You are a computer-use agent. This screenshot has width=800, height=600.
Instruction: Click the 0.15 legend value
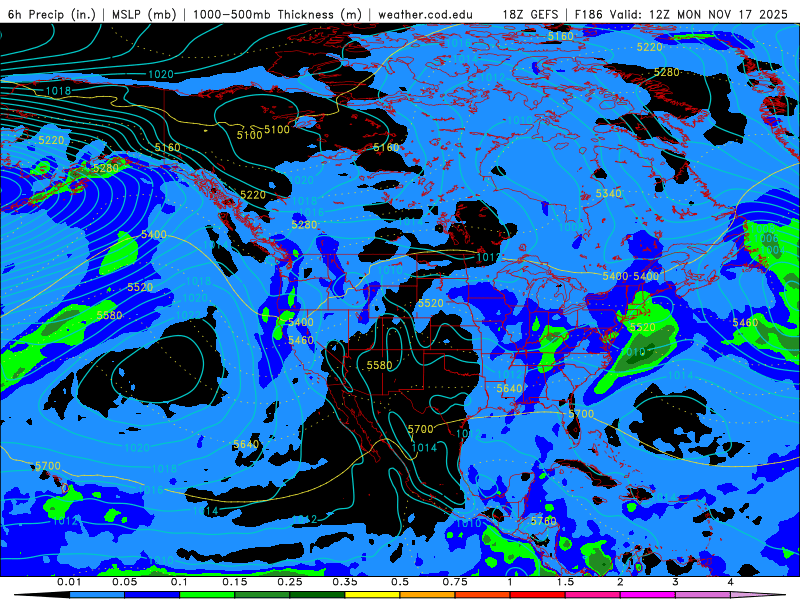235,582
